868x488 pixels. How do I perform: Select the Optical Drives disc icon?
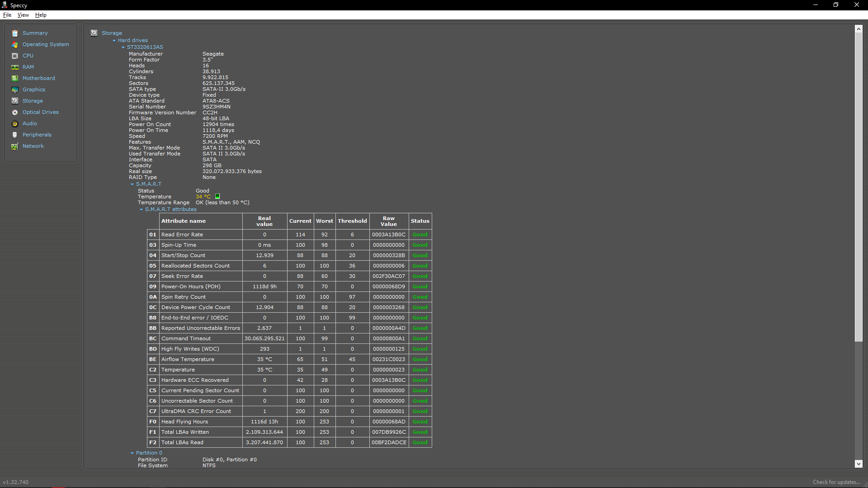point(15,112)
